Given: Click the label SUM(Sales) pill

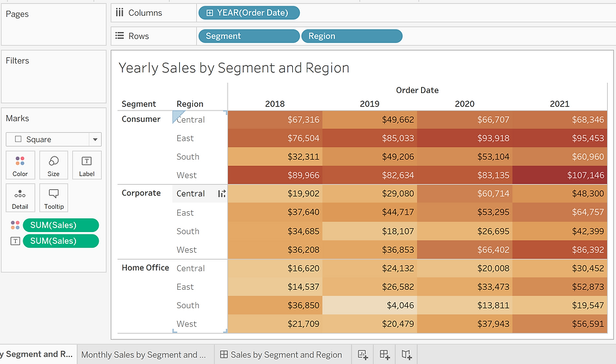Looking at the screenshot, I should coord(61,241).
